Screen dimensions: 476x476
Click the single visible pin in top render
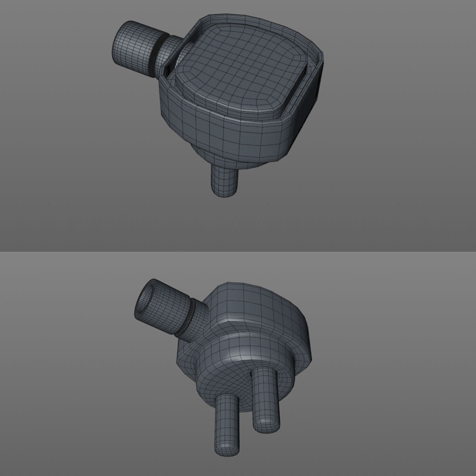click(x=225, y=180)
